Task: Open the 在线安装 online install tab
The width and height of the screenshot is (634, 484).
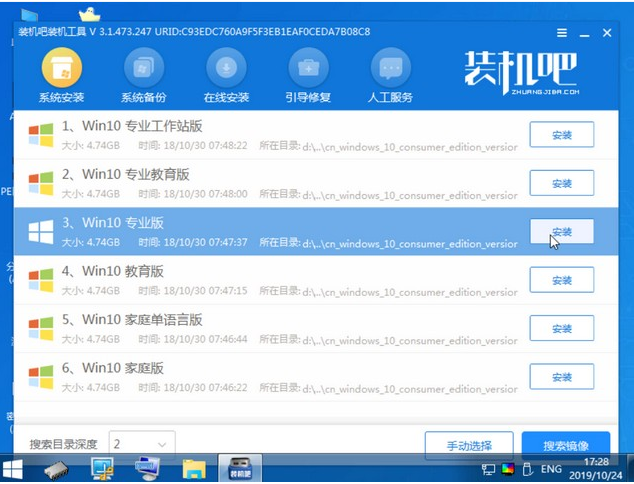Action: pos(226,76)
